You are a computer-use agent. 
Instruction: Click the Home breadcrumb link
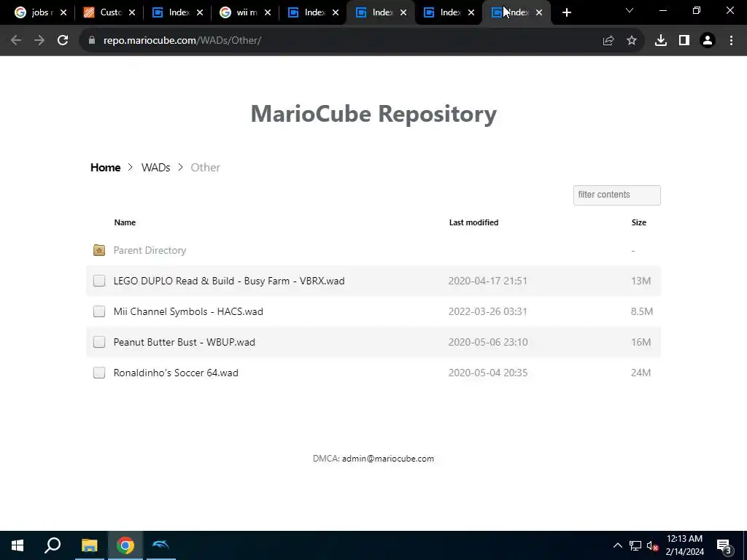coord(105,168)
